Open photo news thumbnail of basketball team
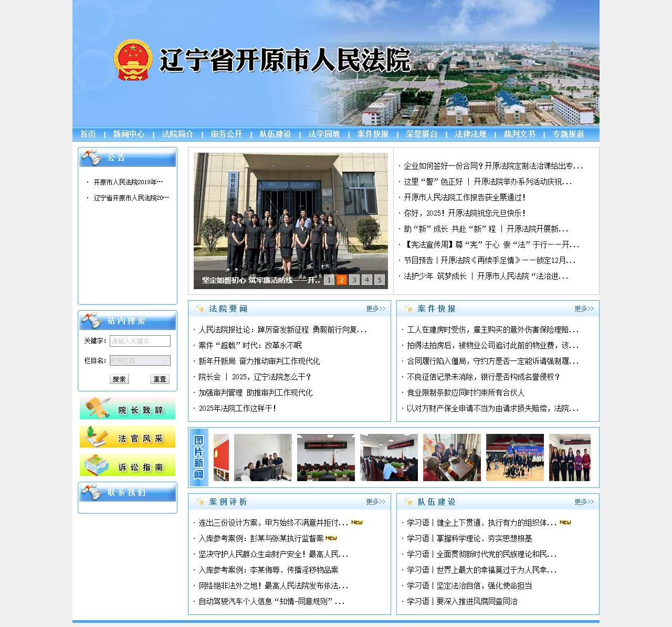 515,458
